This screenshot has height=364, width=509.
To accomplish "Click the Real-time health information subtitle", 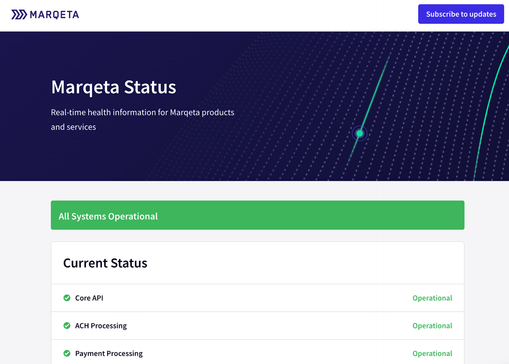I will click(142, 119).
